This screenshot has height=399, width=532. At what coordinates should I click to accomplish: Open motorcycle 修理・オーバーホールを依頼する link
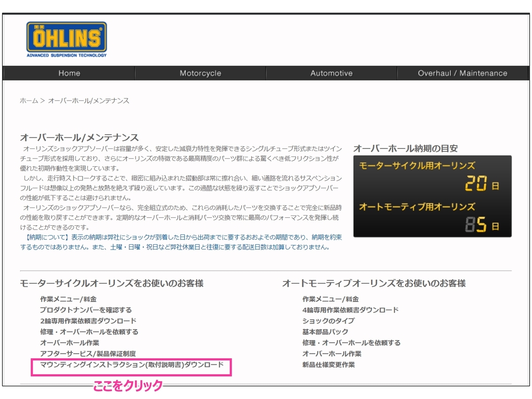(x=89, y=332)
